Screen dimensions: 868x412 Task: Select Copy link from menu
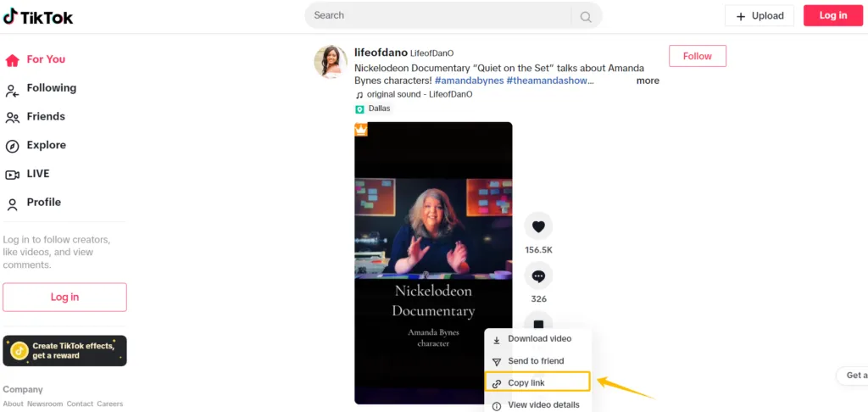click(x=537, y=382)
